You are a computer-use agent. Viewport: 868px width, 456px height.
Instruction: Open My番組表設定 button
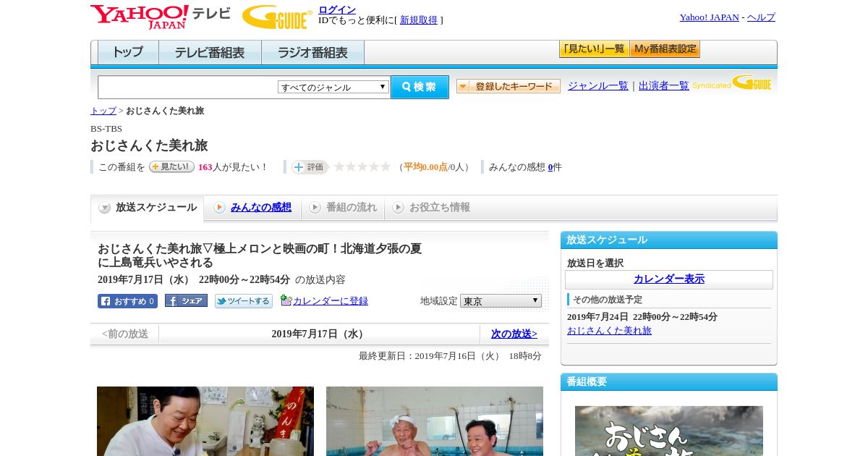[x=665, y=49]
